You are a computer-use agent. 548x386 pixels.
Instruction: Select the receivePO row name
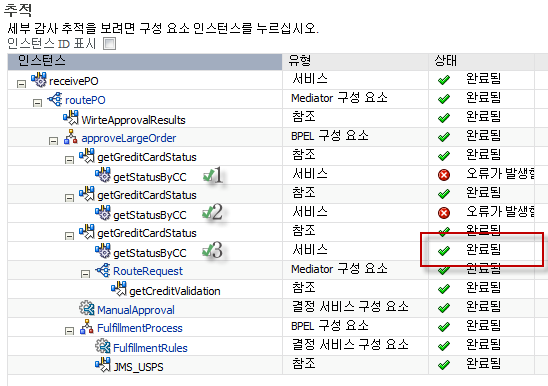74,81
